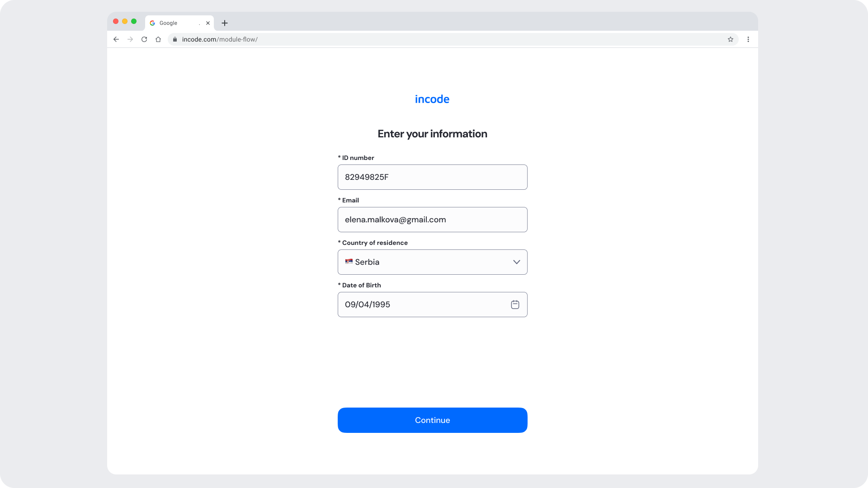The image size is (868, 488).
Task: Open the calendar date picker icon
Action: [515, 305]
